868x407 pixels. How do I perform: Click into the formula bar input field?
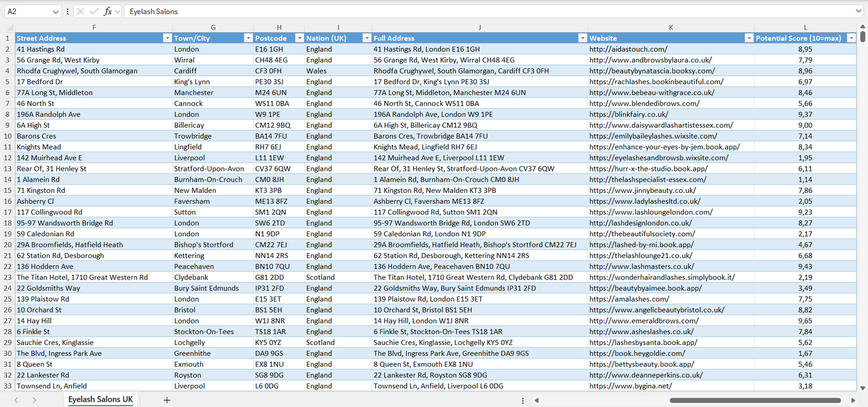481,11
